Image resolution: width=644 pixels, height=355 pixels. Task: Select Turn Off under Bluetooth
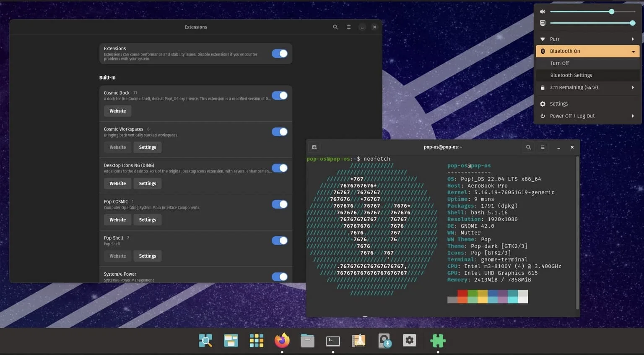(x=588, y=63)
